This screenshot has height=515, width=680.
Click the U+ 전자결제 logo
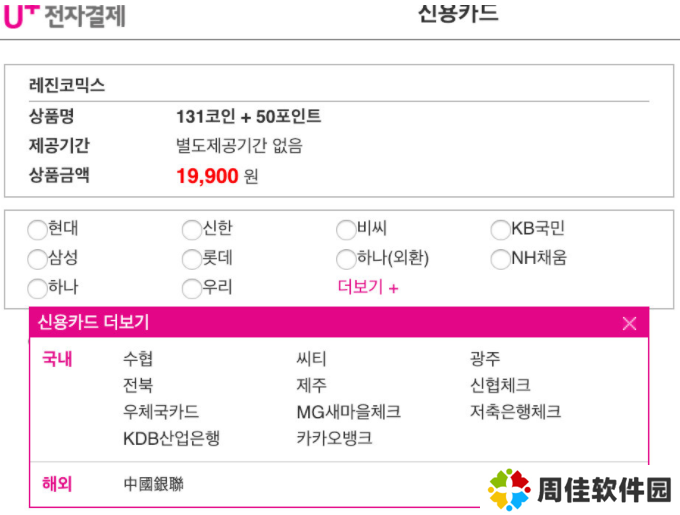point(65,16)
